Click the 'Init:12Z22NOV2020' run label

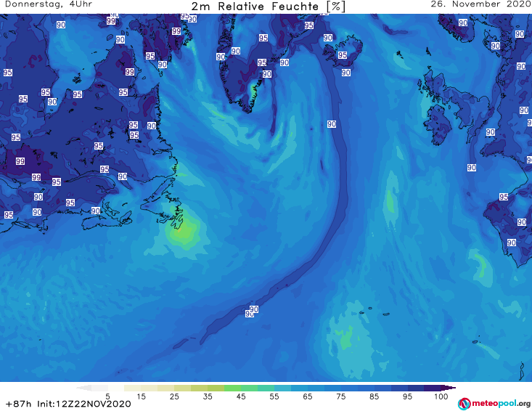tap(83, 404)
